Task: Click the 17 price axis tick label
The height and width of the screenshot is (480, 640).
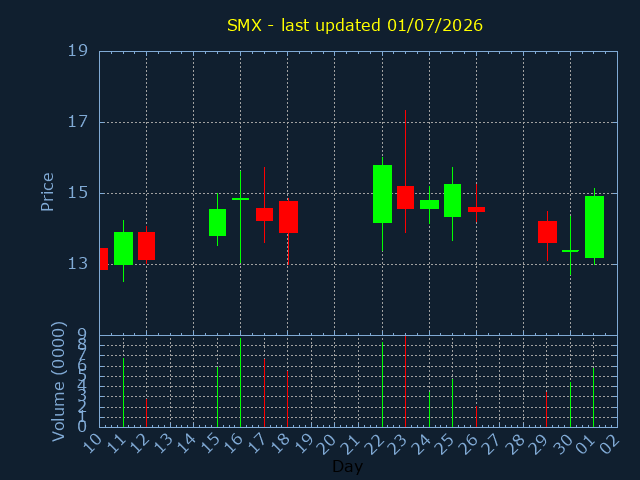Action: pyautogui.click(x=78, y=122)
